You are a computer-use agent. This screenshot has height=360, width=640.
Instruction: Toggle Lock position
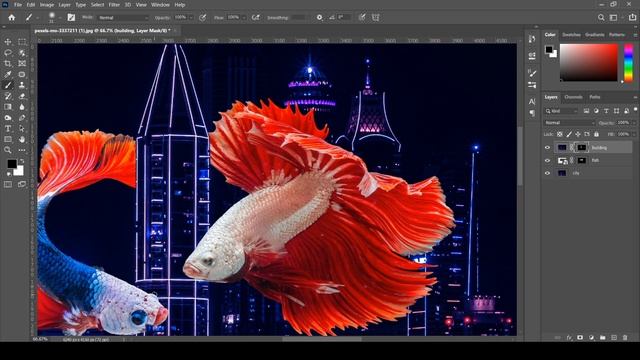(578, 134)
